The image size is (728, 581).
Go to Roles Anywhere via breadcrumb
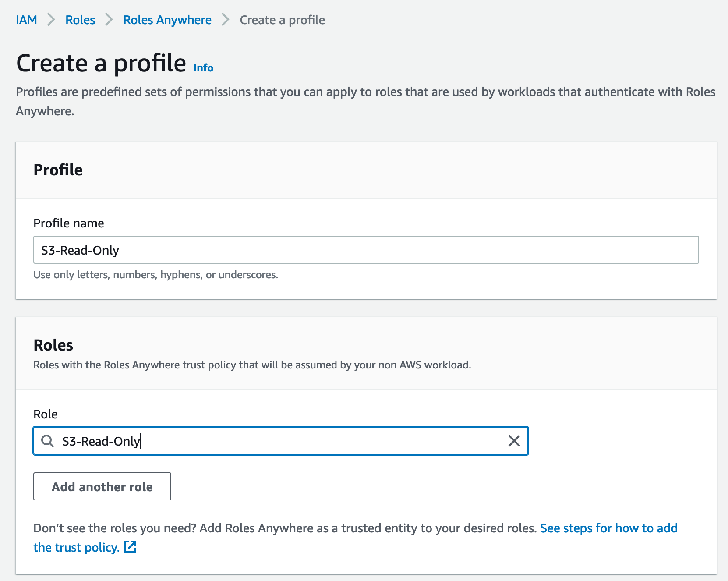pyautogui.click(x=167, y=20)
